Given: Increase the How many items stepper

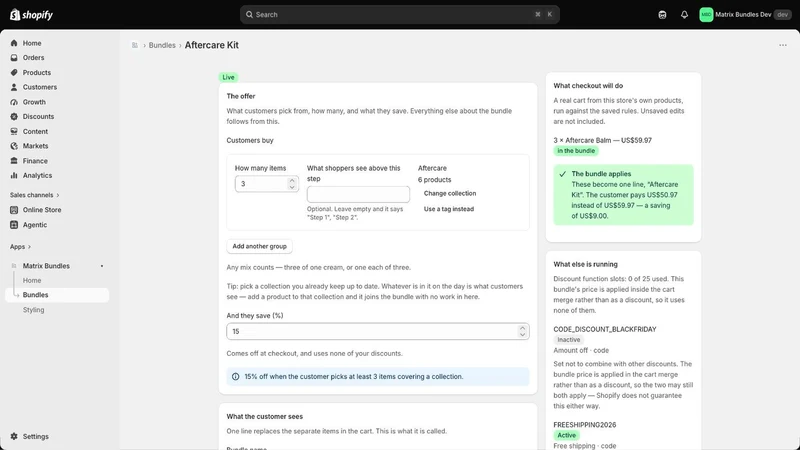Looking at the screenshot, I should click(x=292, y=180).
